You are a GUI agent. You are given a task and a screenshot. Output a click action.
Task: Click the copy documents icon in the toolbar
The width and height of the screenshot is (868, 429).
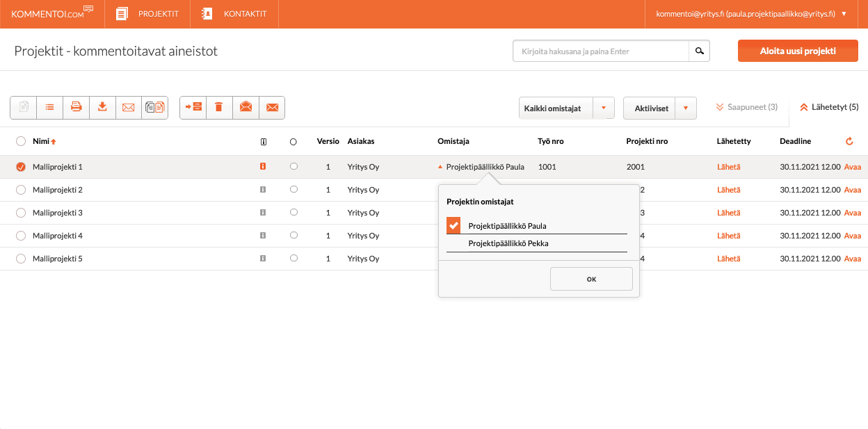pos(154,107)
